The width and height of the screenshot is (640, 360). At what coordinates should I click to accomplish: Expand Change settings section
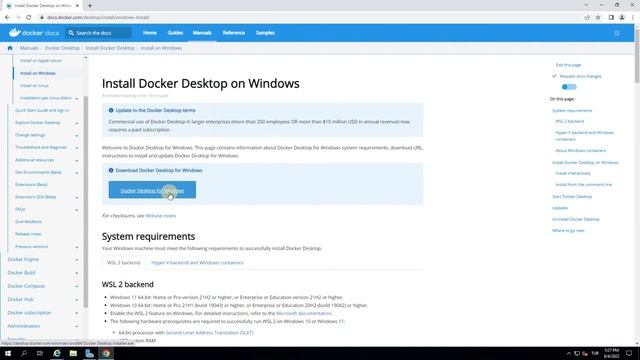pos(76,135)
